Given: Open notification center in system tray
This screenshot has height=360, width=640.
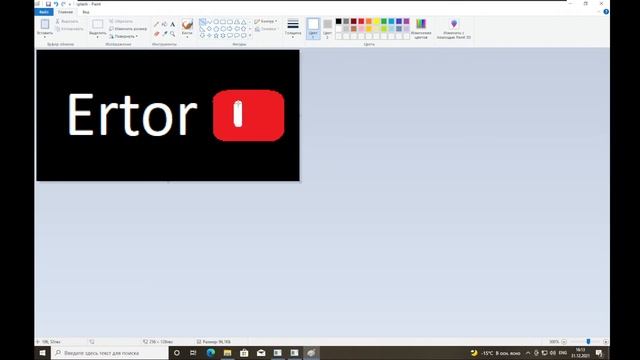Looking at the screenshot, I should coord(599,353).
